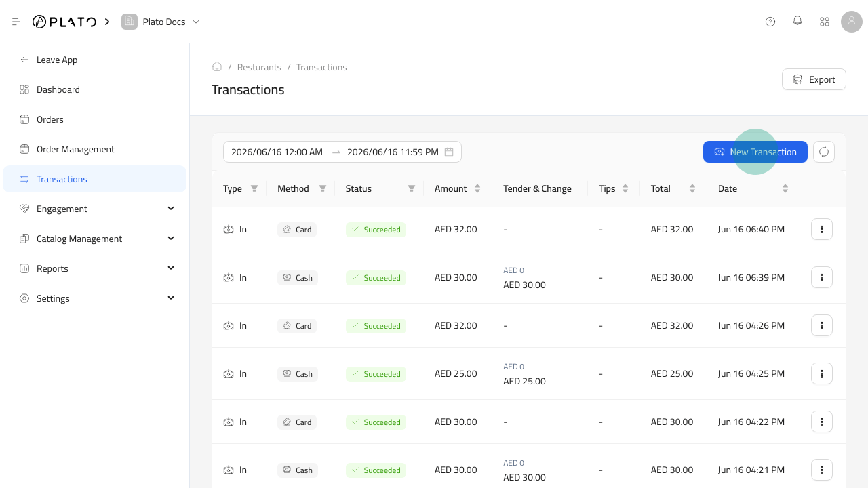Open actions menu for Jun 16 04:26 PM row

[x=822, y=325]
